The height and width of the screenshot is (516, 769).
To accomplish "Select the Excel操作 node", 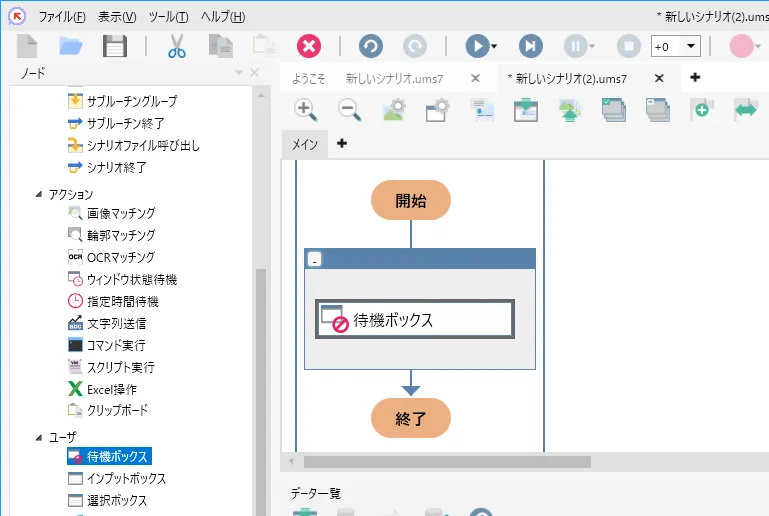I will click(x=111, y=389).
